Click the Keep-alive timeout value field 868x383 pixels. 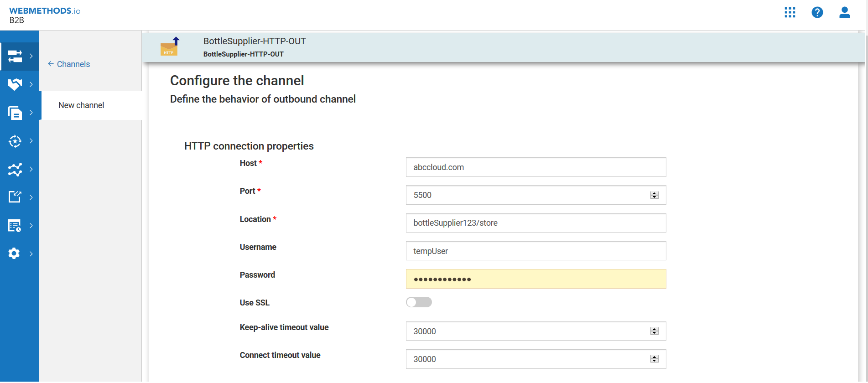click(536, 331)
